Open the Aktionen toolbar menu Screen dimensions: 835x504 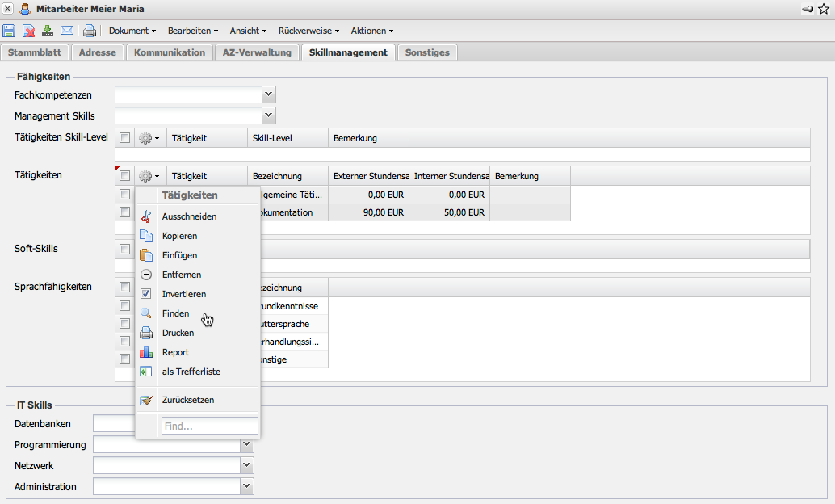coord(371,31)
